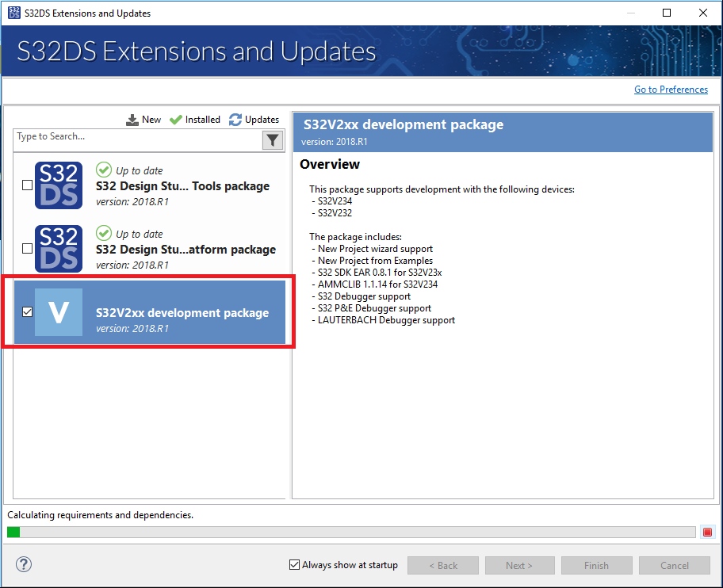723x588 pixels.
Task: Select S32V2xx development package list title
Action: (182, 313)
